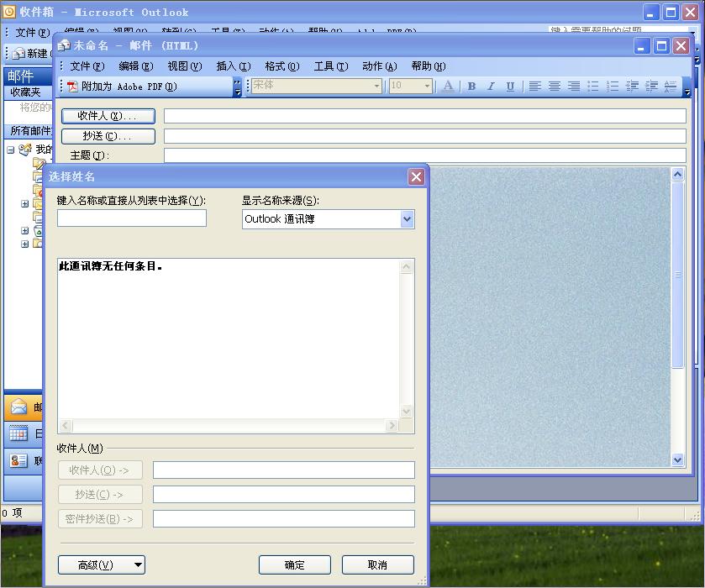Open the name source combo box
Image resolution: width=705 pixels, height=588 pixels.
329,219
